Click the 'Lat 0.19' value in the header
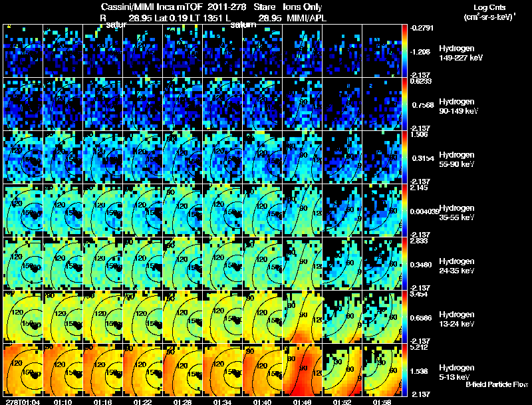Image resolution: width=532 pixels, height=405 pixels. [x=173, y=18]
